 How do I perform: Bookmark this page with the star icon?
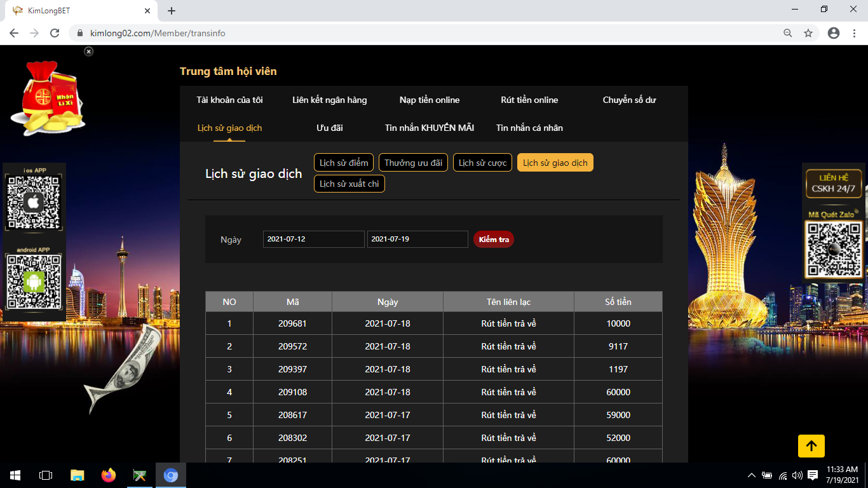[808, 33]
